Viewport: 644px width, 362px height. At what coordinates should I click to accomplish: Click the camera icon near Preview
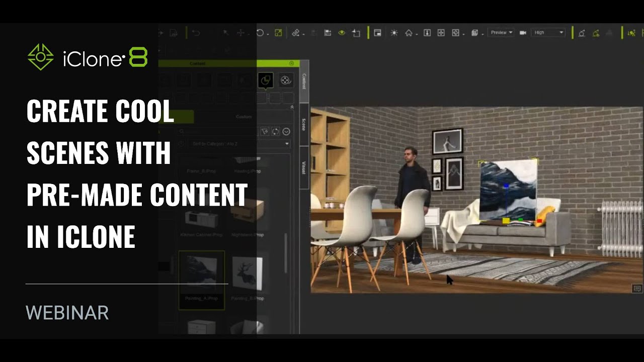[523, 33]
